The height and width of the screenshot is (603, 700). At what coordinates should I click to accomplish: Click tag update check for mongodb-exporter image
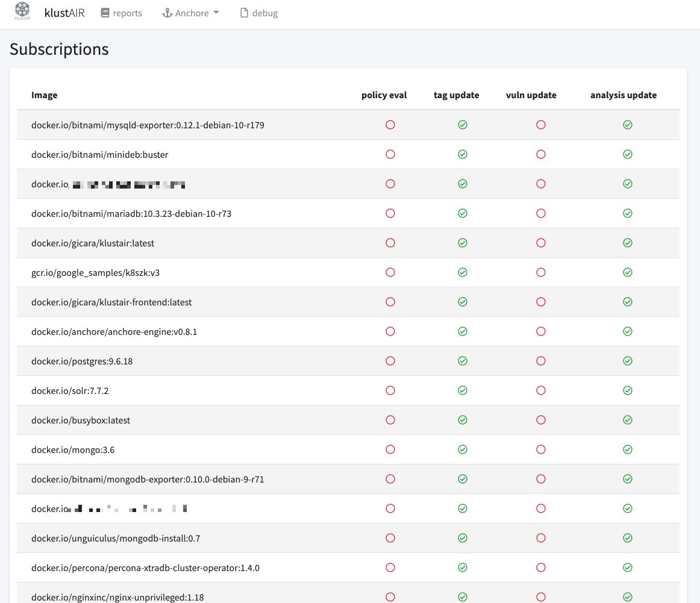coord(463,478)
